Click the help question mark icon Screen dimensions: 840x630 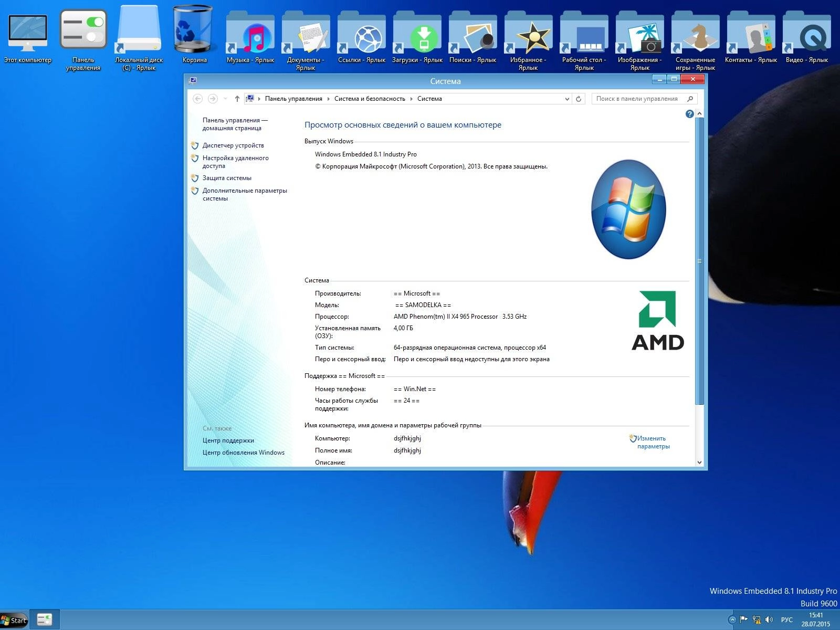(689, 114)
